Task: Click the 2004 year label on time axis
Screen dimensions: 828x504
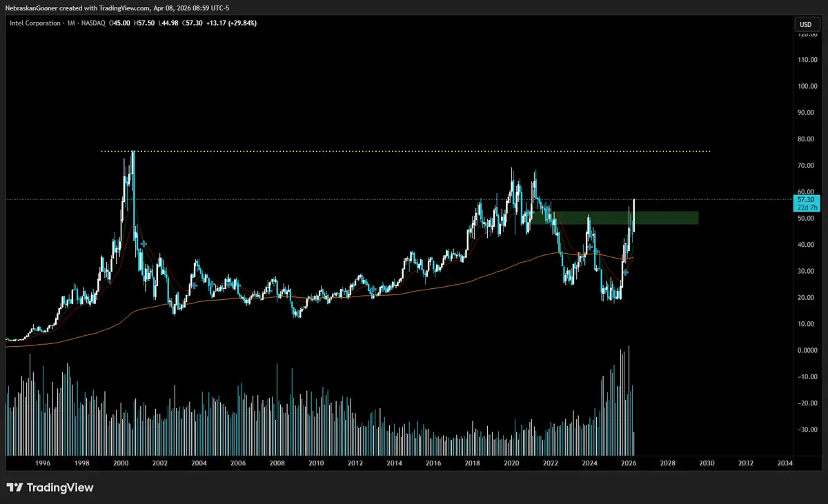Action: click(199, 464)
